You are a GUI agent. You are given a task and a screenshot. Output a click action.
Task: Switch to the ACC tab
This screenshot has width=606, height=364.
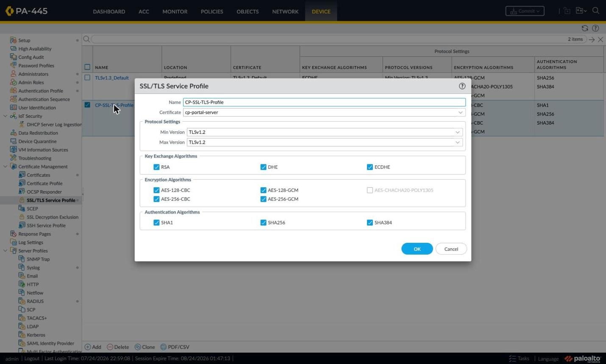tap(144, 11)
